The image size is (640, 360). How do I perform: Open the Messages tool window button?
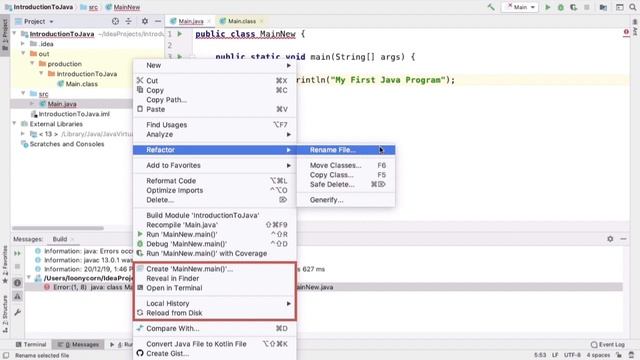pyautogui.click(x=78, y=344)
